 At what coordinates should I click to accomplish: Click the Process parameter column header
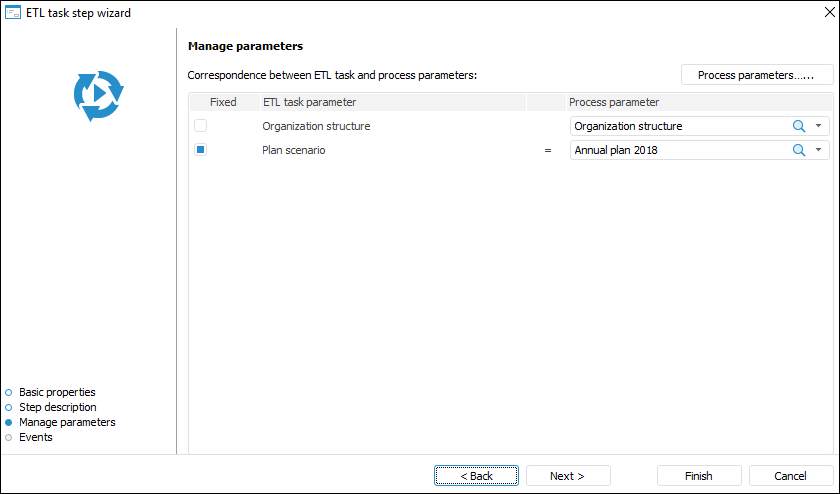tap(614, 102)
